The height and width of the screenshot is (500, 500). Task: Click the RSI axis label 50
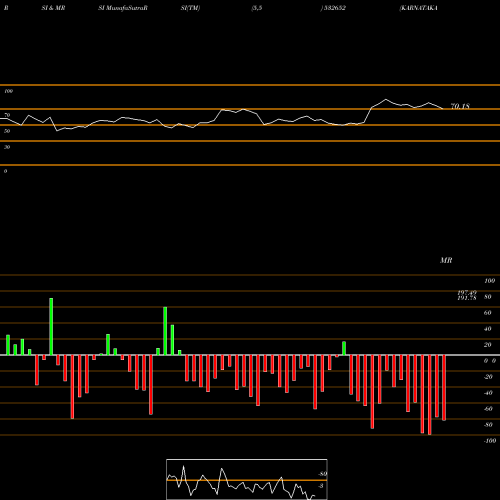click(x=7, y=131)
